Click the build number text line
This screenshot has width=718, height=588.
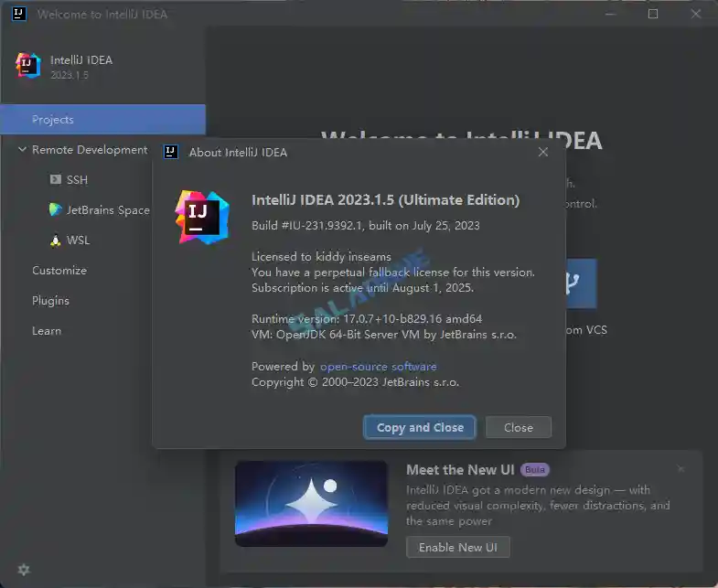coord(366,225)
